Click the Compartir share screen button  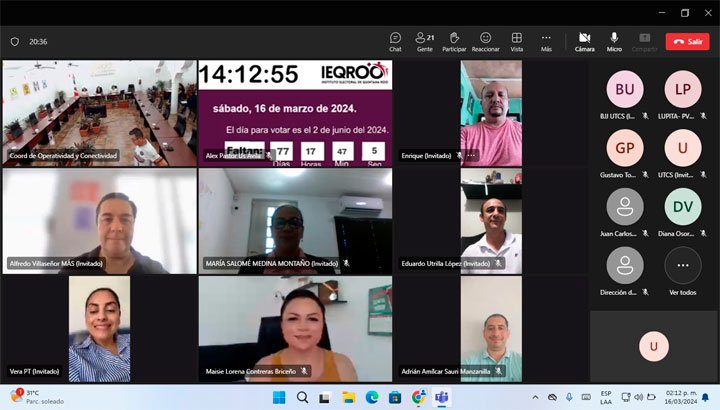click(x=645, y=42)
